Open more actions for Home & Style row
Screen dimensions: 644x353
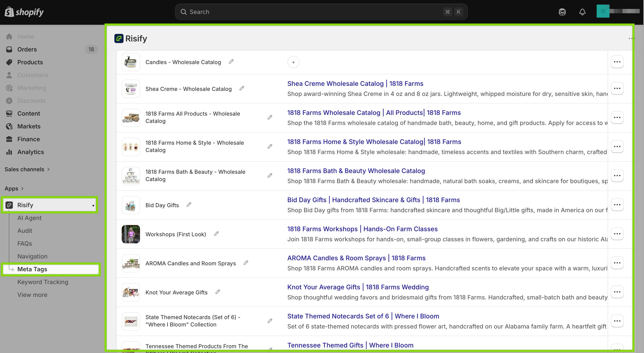[617, 146]
